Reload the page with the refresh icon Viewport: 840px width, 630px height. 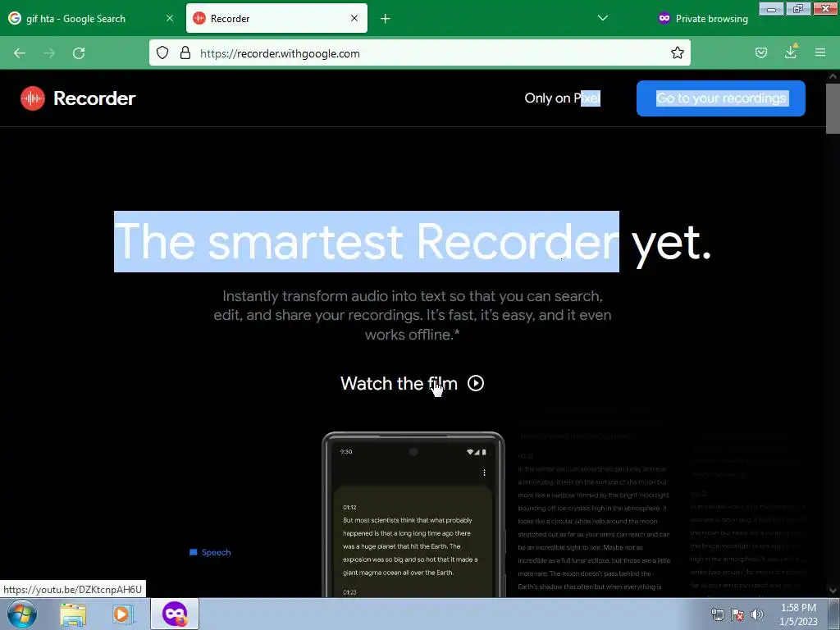click(79, 53)
